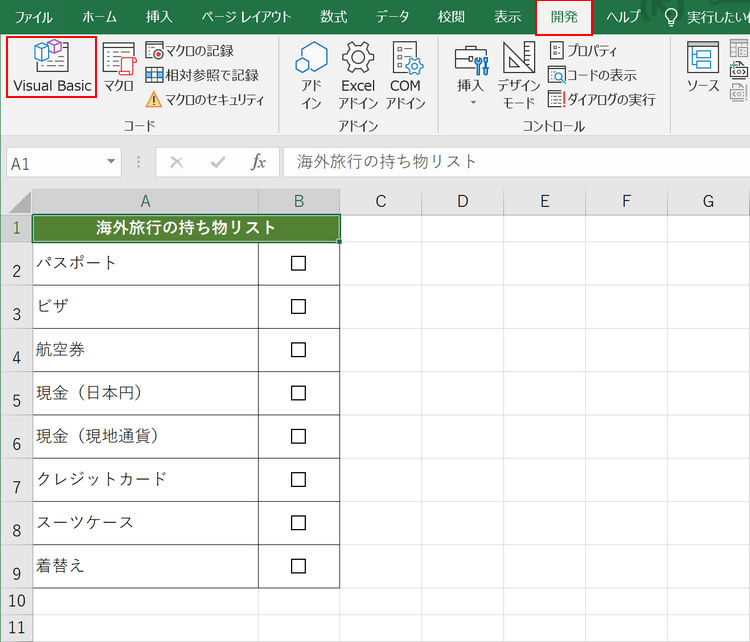This screenshot has height=642, width=750.
Task: Select the 現金（現地通貨） cell
Action: (145, 437)
